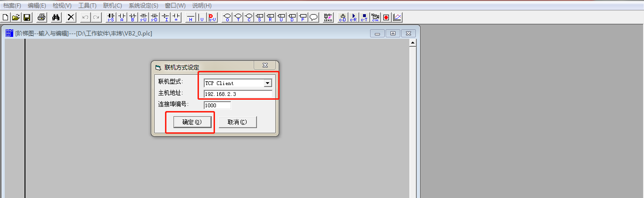
Task: Insert a normally closed contact (B)
Action: coord(132,17)
